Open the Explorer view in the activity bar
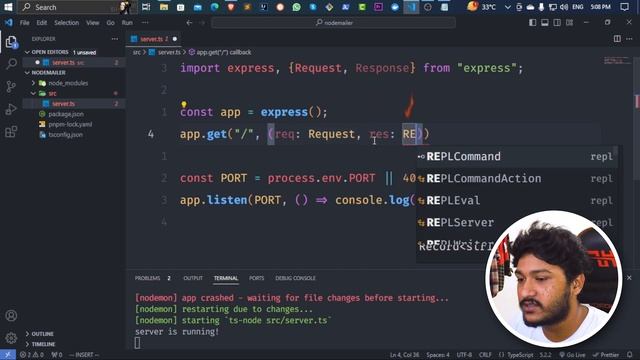 (x=11, y=42)
